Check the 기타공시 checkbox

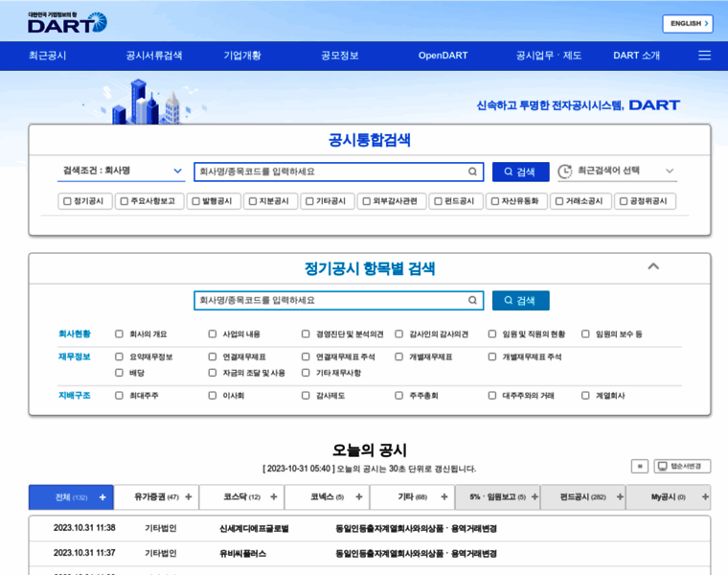tap(309, 201)
